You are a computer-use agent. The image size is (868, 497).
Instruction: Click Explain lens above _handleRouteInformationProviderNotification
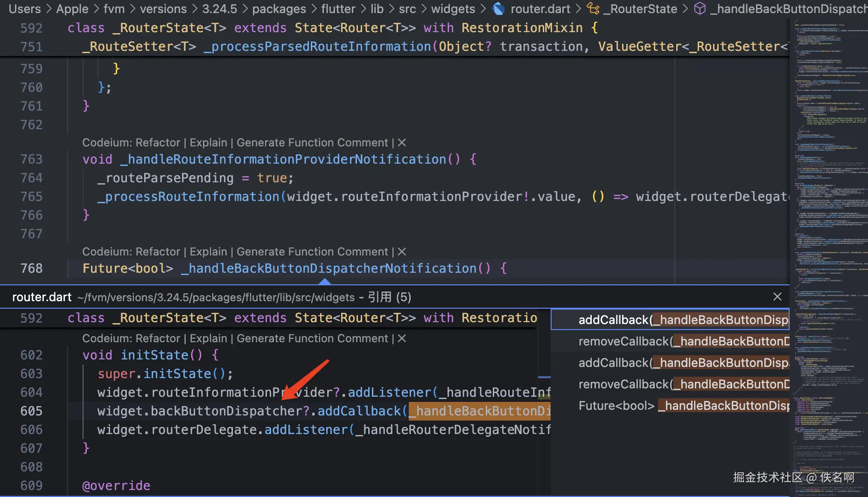208,143
